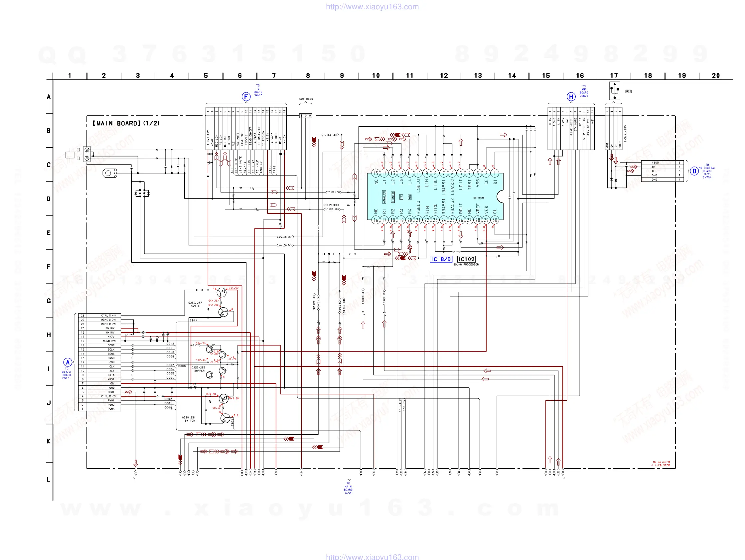Click the blue circled A connector marker
This screenshot has width=745, height=560.
pos(68,362)
